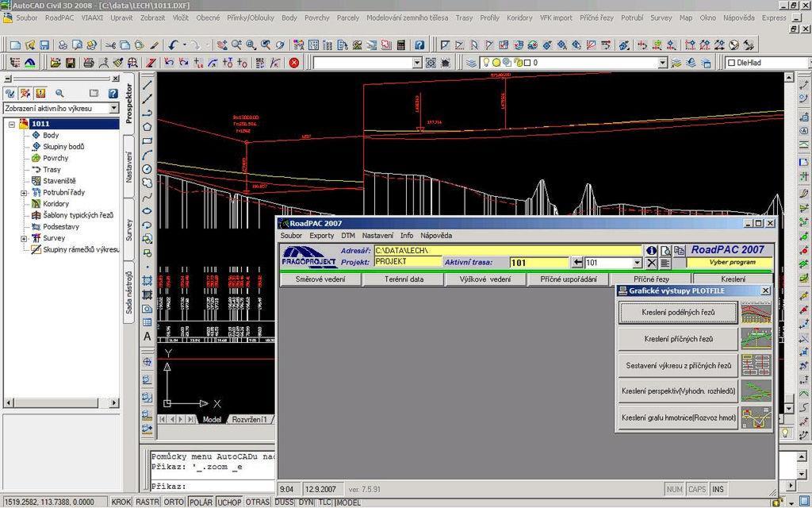Click the cross section thumbnail in PLOTFILE
This screenshot has width=812, height=508.
click(x=756, y=339)
